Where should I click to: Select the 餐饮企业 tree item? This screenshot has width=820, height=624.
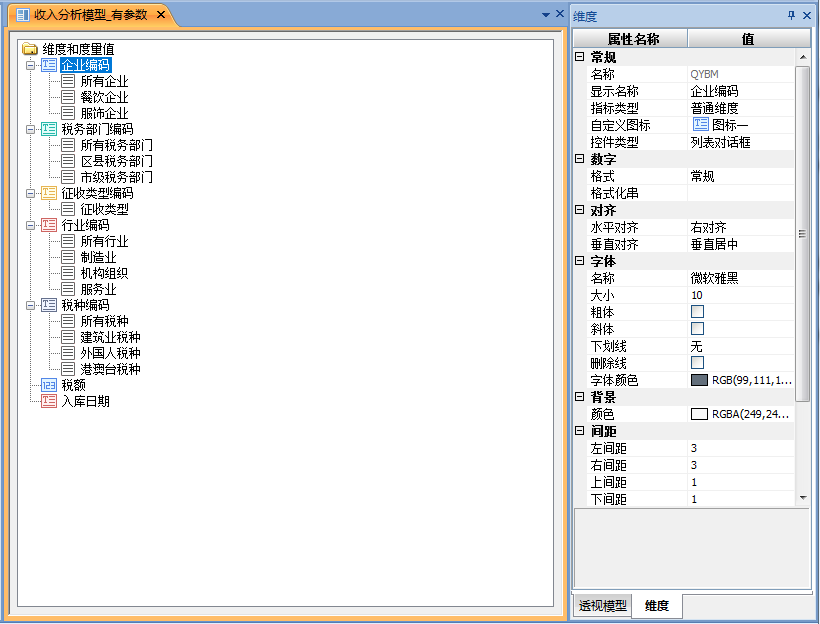104,97
